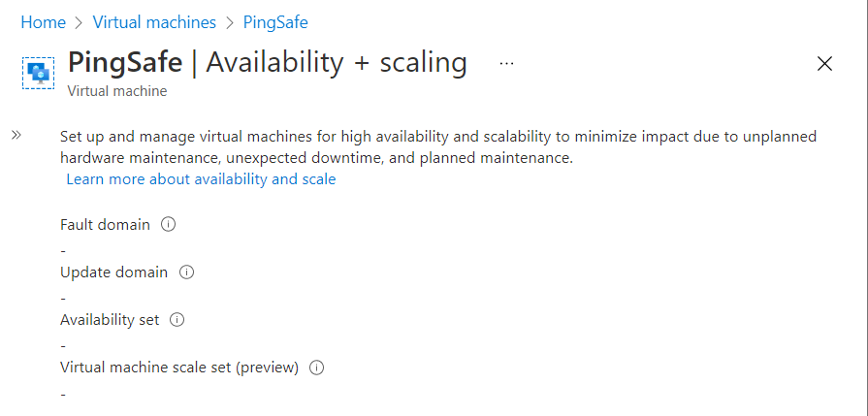Open the PingSafe breadcrumb link

(274, 21)
